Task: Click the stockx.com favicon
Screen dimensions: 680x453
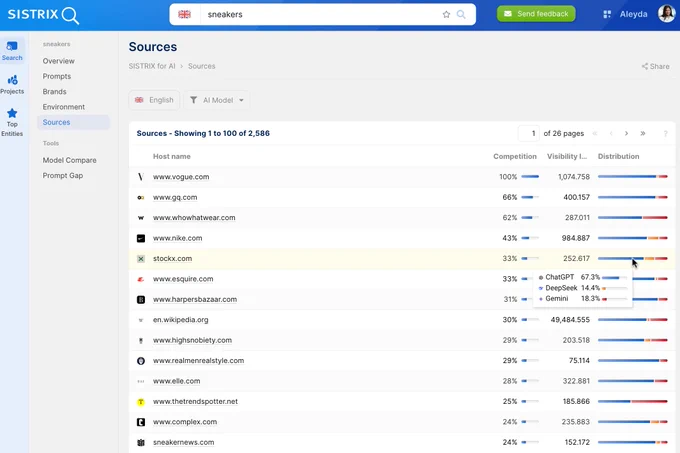Action: pyautogui.click(x=141, y=259)
